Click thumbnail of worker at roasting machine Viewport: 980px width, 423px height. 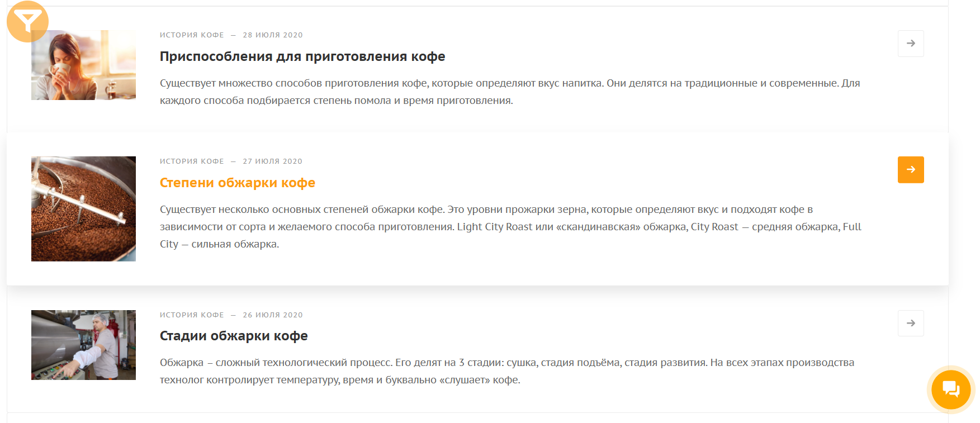tap(83, 345)
